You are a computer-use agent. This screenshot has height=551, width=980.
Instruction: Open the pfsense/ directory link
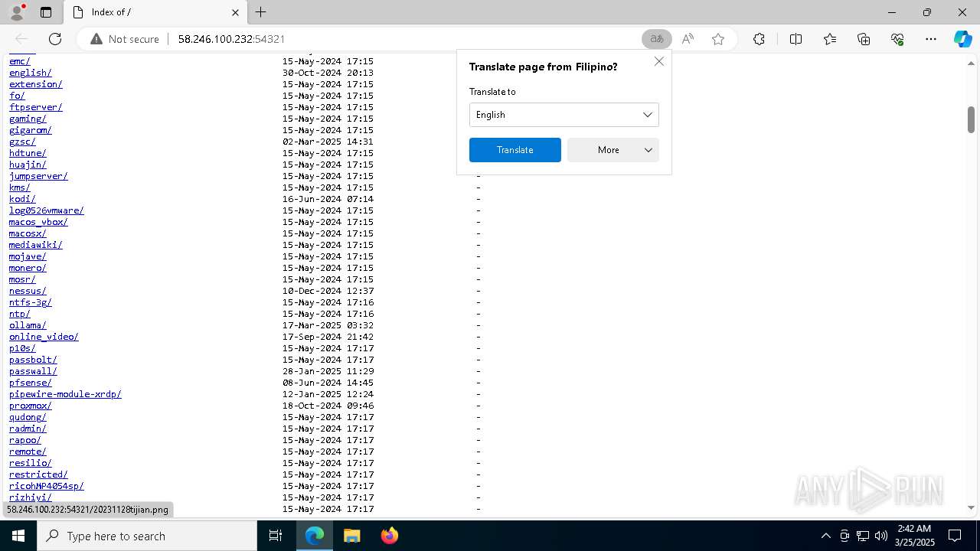[x=31, y=383]
